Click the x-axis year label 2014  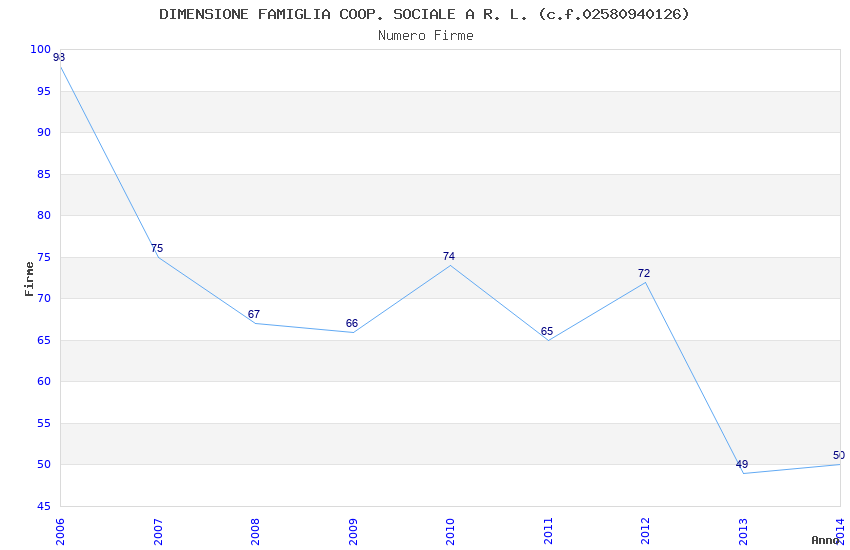coord(840,532)
